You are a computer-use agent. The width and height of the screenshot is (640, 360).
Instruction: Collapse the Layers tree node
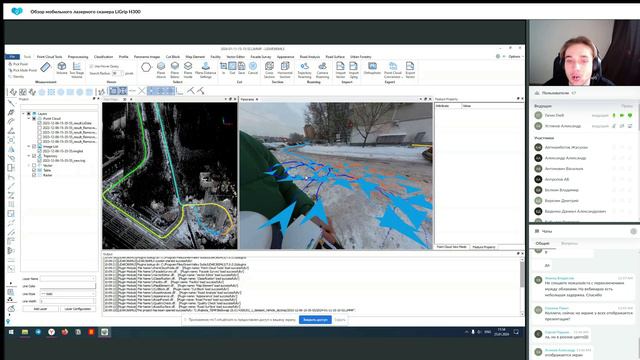tap(24, 113)
